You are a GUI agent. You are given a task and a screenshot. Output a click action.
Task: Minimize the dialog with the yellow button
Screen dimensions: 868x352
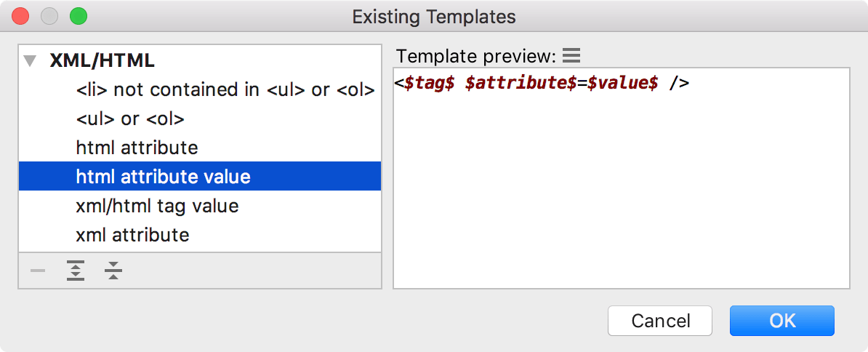click(x=49, y=15)
